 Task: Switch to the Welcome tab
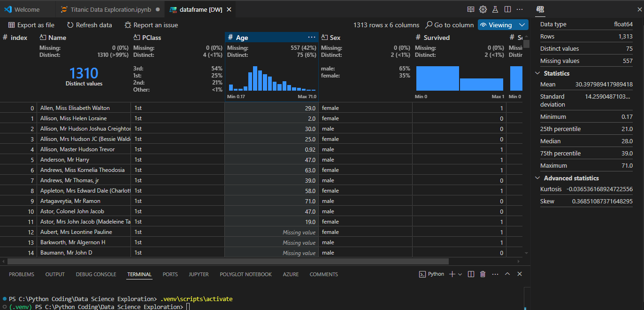tap(27, 9)
